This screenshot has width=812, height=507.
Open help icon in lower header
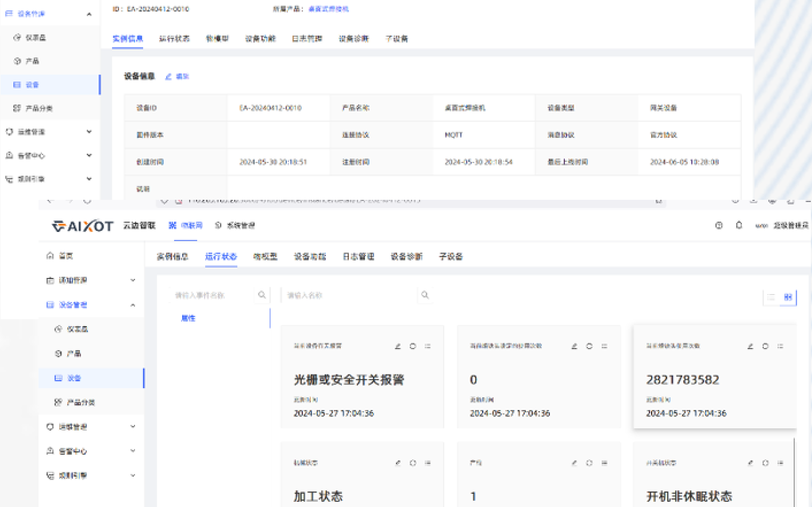point(719,226)
